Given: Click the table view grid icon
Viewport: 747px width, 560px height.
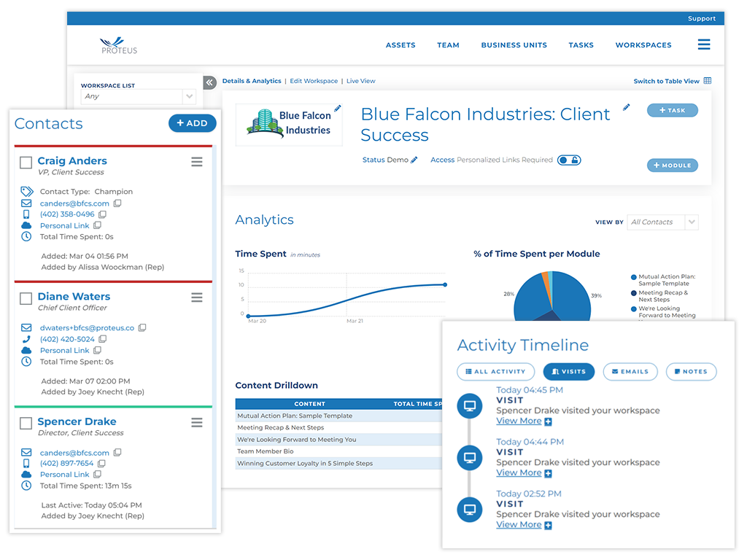Looking at the screenshot, I should point(708,81).
